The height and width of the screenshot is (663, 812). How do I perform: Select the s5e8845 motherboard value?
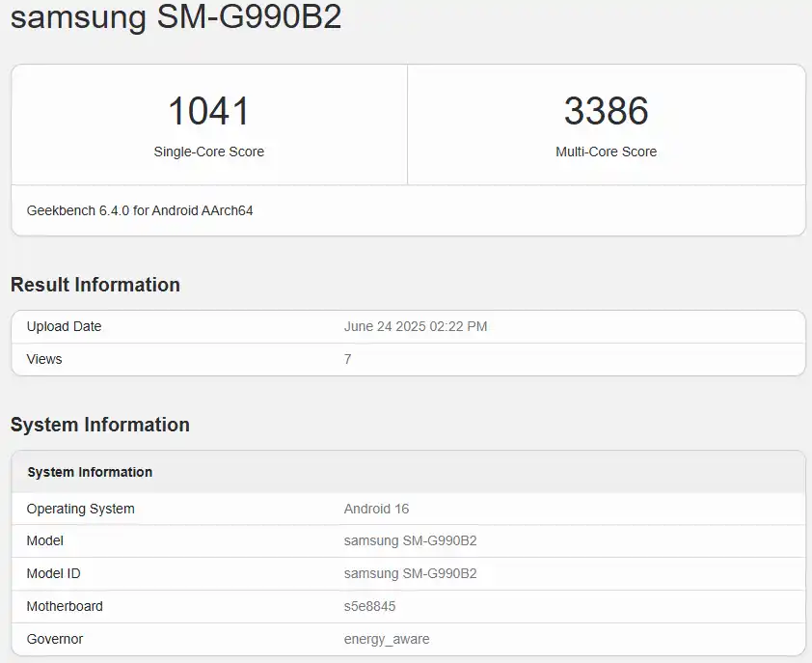point(369,606)
